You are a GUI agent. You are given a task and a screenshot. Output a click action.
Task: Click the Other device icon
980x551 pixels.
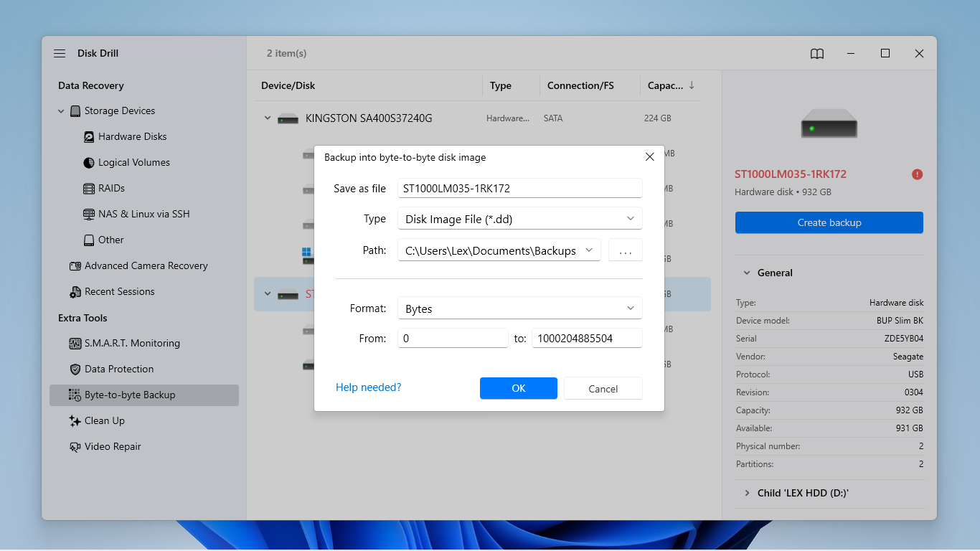(x=89, y=240)
